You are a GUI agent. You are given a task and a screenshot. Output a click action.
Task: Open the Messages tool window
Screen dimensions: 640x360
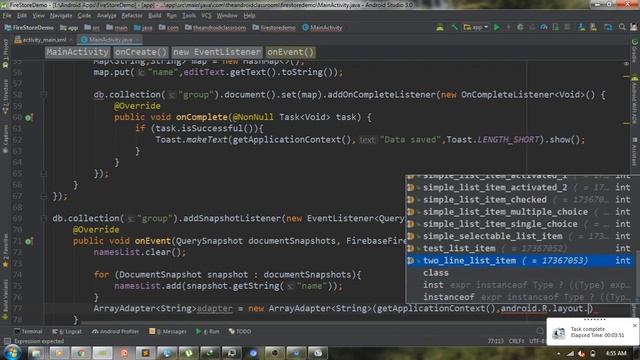pyautogui.click(x=167, y=331)
